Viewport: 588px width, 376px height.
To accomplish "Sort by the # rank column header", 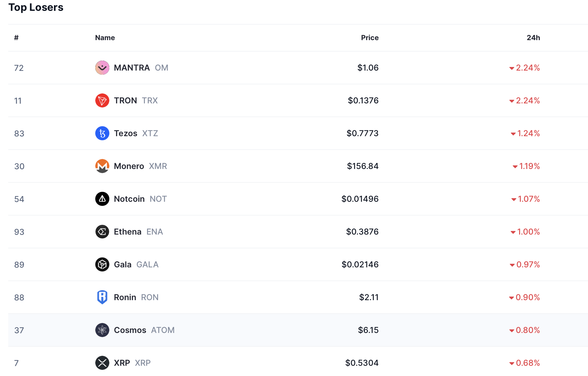I will pyautogui.click(x=16, y=38).
